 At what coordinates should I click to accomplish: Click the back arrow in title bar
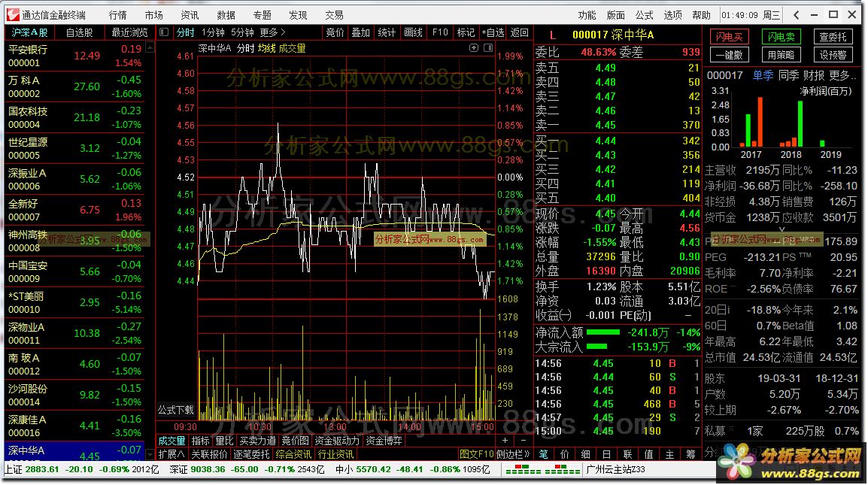[796, 15]
